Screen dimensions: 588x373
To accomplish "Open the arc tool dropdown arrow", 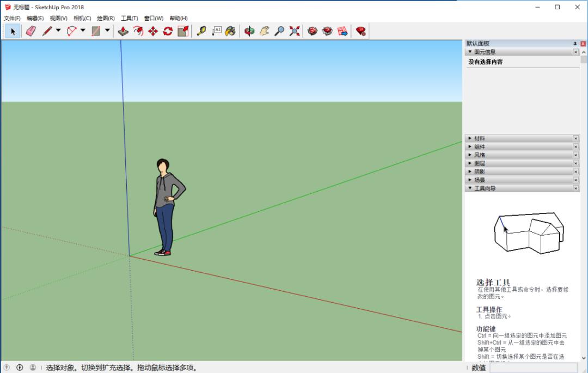I will [x=83, y=31].
